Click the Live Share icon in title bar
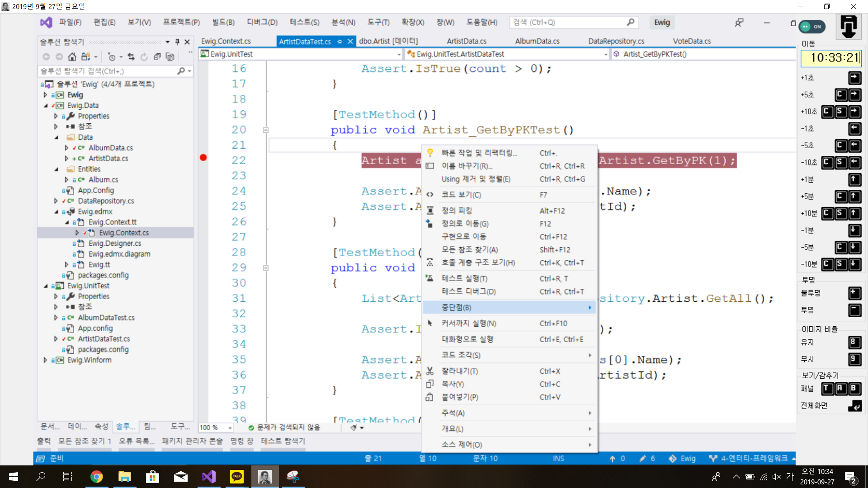Image resolution: width=868 pixels, height=488 pixels. [x=739, y=23]
